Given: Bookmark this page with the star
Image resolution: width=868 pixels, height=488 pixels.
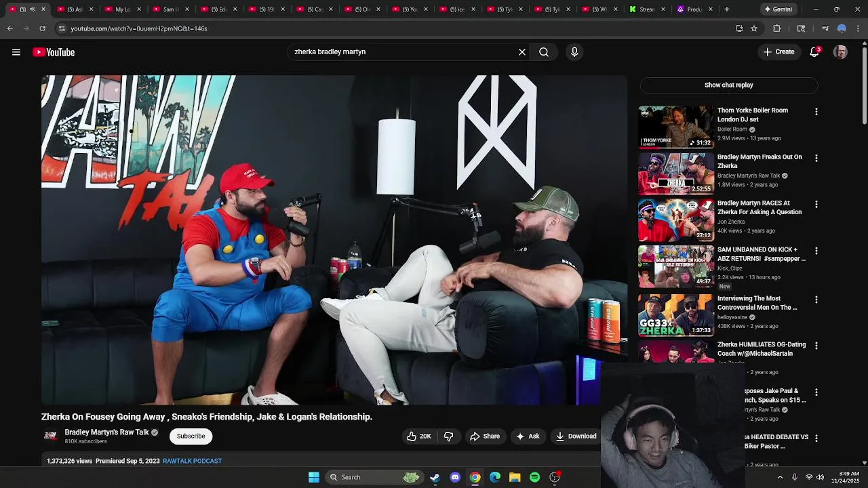Looking at the screenshot, I should point(754,28).
